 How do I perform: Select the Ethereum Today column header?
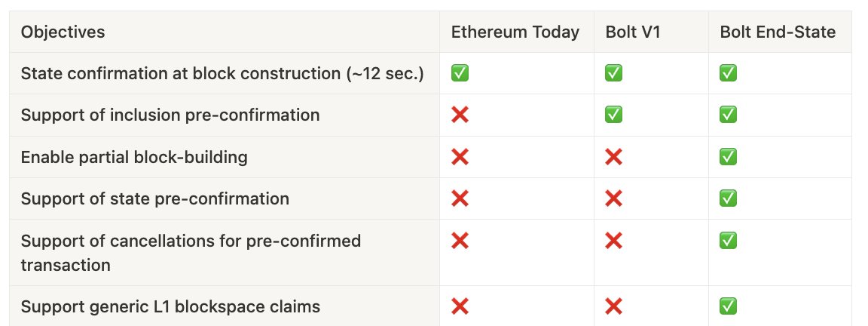(x=515, y=32)
